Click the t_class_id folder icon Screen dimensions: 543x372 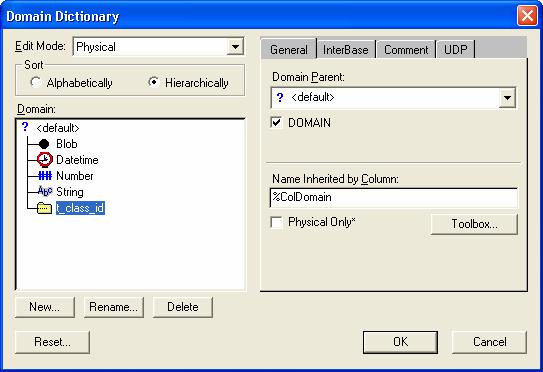[44, 208]
